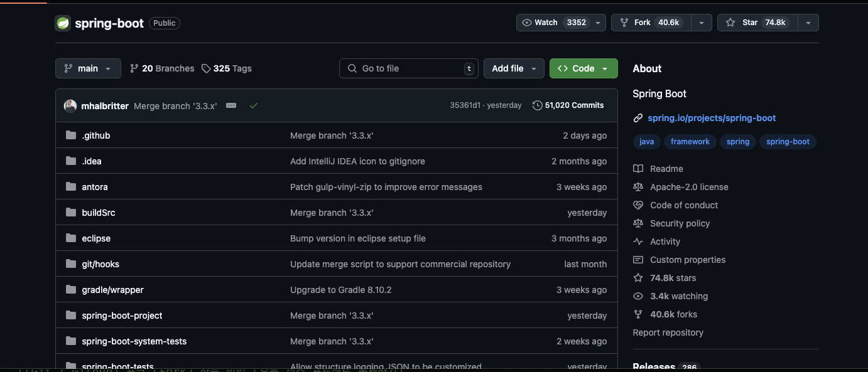The width and height of the screenshot is (868, 372).
Task: Click the green commit status checkmark
Action: click(x=254, y=105)
